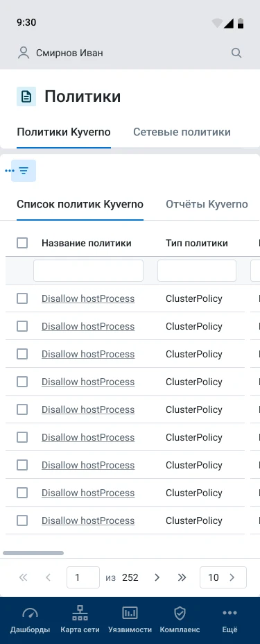Jump to the last page of results
260x644 pixels.
click(x=182, y=577)
